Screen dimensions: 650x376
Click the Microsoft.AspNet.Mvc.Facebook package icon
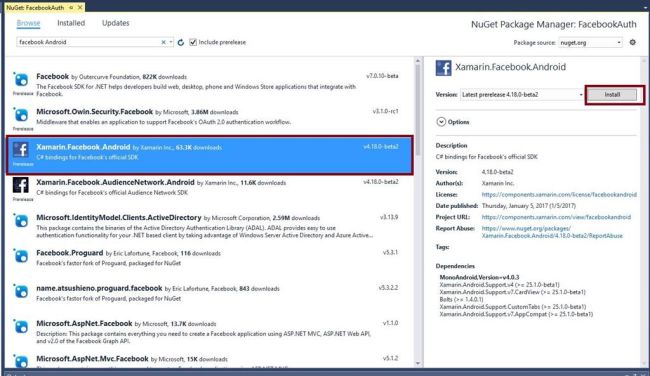point(21,360)
